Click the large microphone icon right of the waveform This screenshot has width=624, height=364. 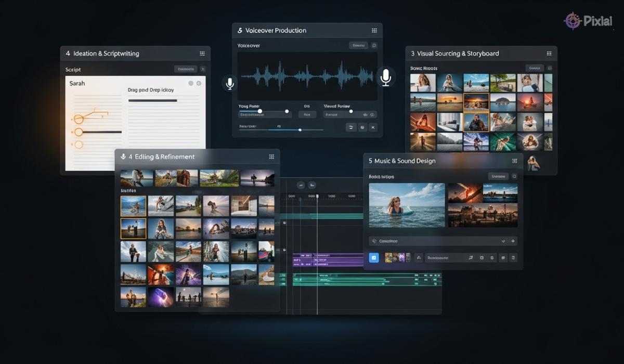pos(385,77)
